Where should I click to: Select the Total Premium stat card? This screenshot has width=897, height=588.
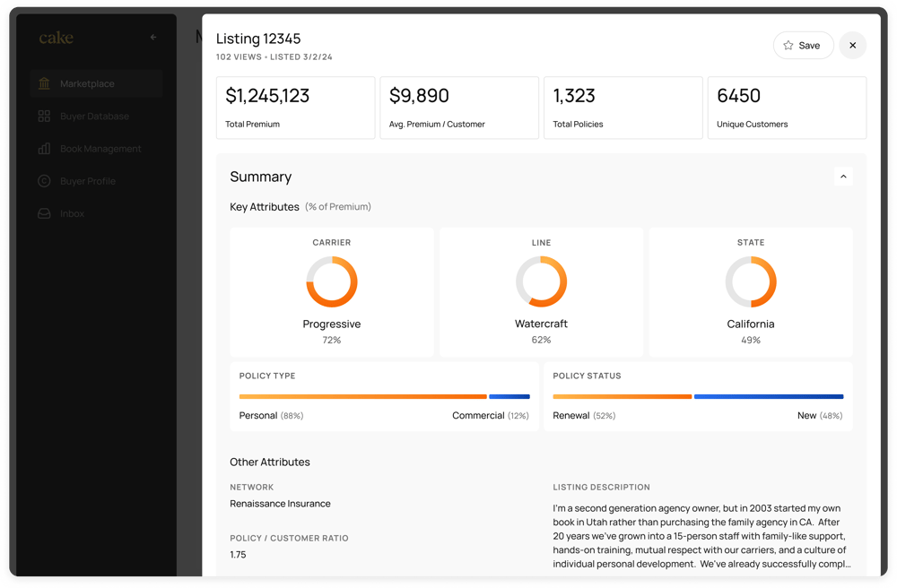(x=295, y=108)
